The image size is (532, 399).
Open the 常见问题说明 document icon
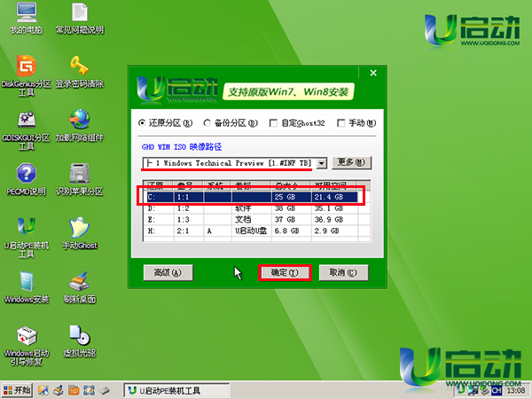(x=80, y=19)
